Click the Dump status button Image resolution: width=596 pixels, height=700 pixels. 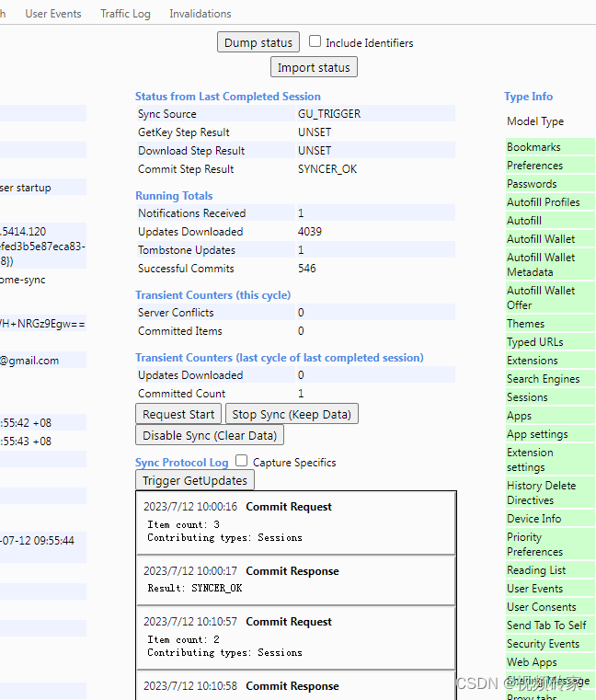[258, 42]
